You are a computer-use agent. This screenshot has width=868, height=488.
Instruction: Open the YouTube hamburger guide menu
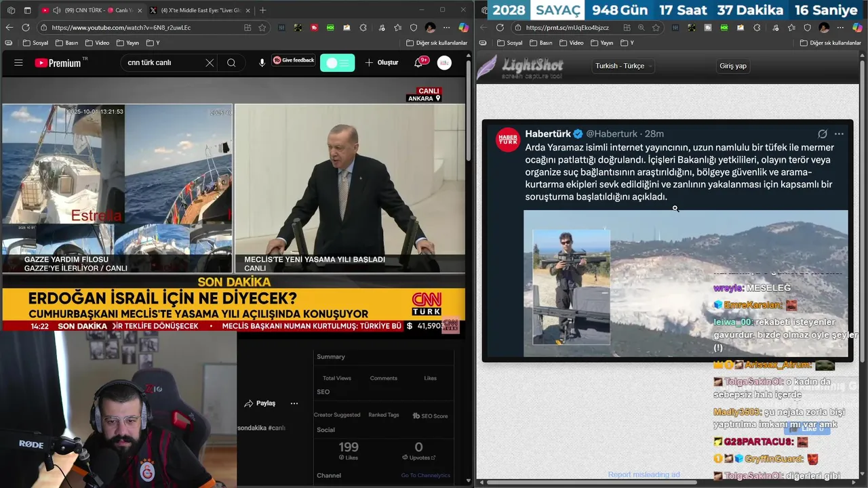18,62
